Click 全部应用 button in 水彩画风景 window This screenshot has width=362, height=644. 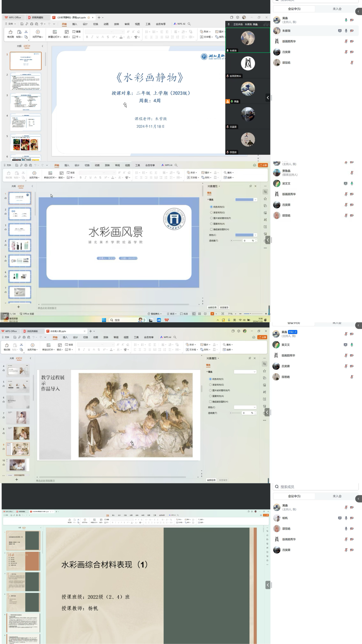pos(212,308)
